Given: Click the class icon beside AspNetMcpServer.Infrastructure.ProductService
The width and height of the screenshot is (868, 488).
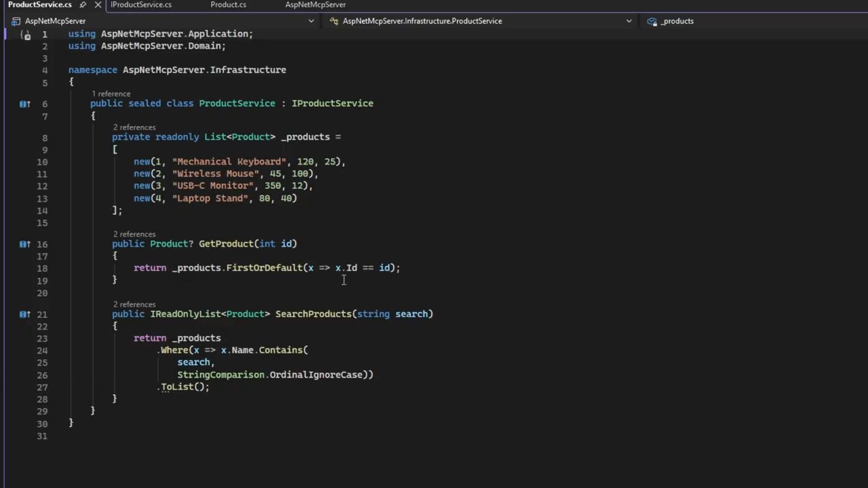Looking at the screenshot, I should [x=334, y=21].
